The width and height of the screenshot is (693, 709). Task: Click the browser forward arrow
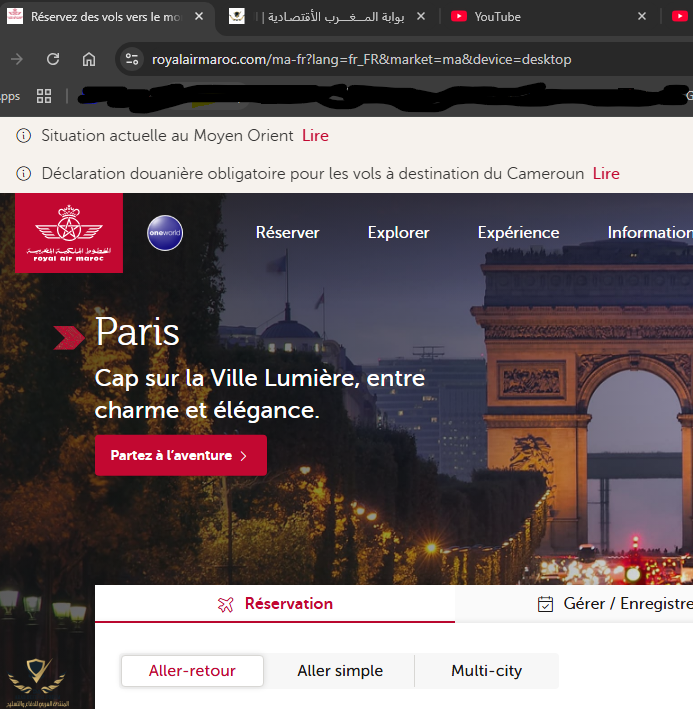pos(17,59)
